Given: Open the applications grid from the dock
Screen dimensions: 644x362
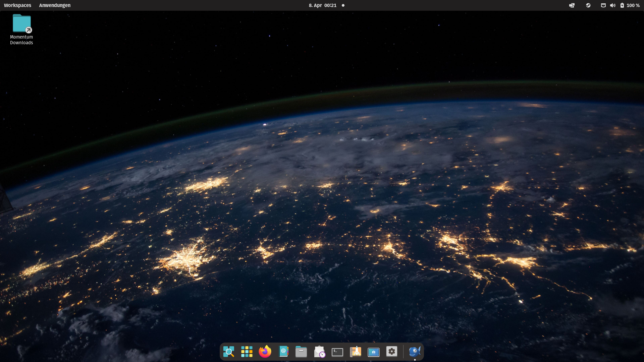Looking at the screenshot, I should coord(247,352).
